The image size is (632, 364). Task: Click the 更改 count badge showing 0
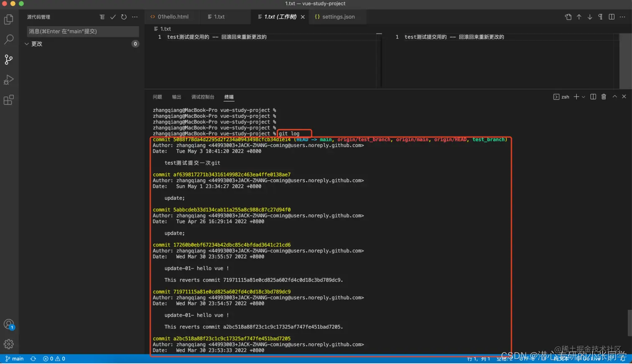[135, 44]
